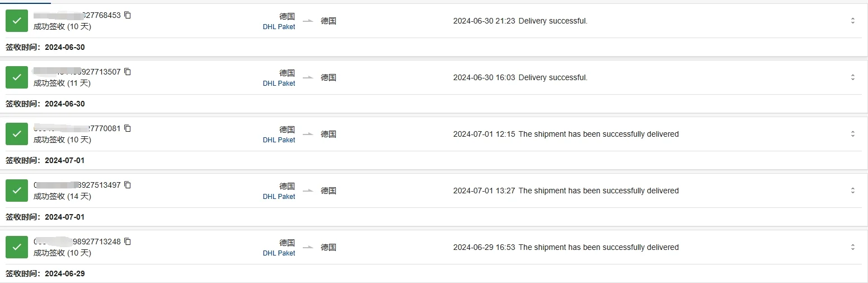Copy tracking number ending in 713507
Screen dimensions: 868x283
tap(128, 72)
